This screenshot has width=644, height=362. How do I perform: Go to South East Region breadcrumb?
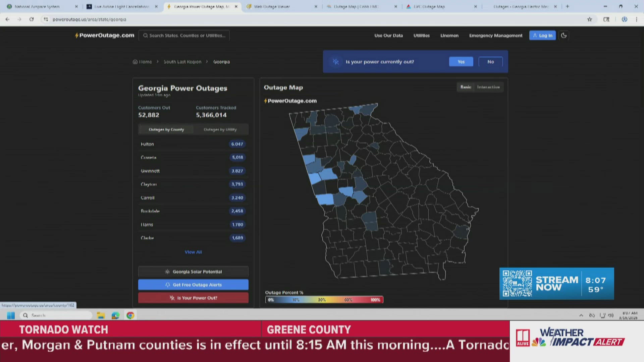pos(182,62)
